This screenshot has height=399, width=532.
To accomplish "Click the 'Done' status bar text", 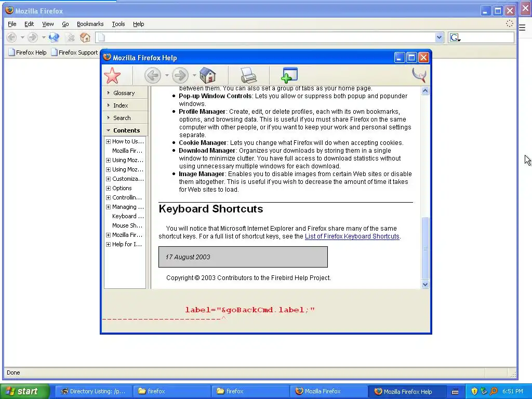I will pos(13,373).
